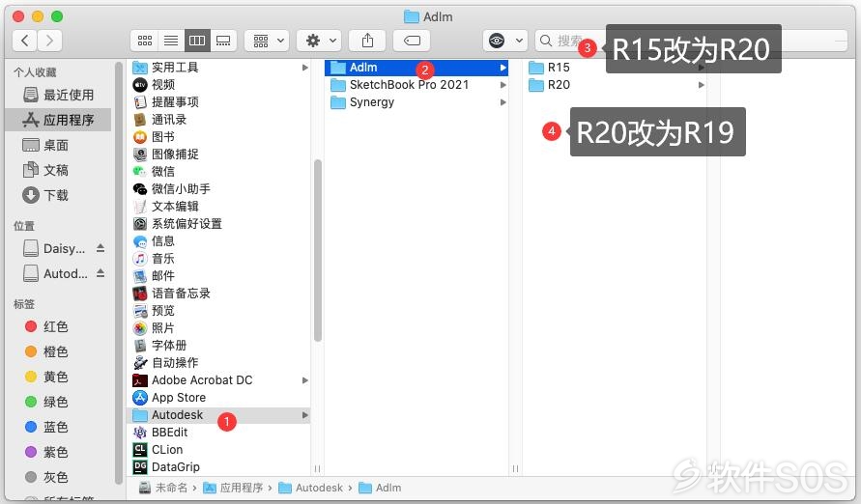Switch to gallery view

tap(223, 41)
